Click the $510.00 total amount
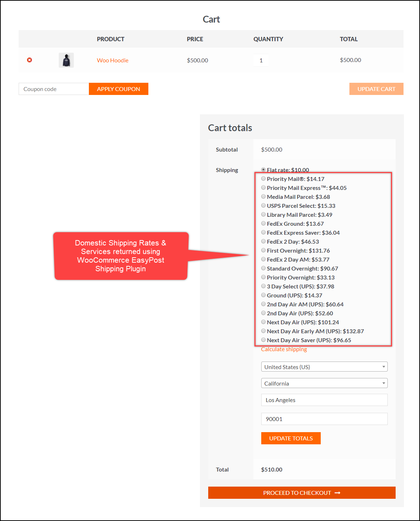The width and height of the screenshot is (420, 521). [x=272, y=469]
